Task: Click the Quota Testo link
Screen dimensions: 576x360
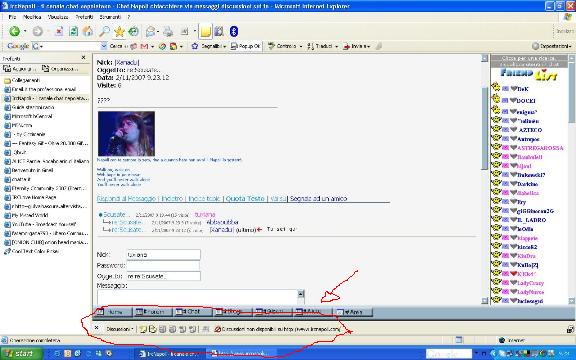Action: click(245, 198)
